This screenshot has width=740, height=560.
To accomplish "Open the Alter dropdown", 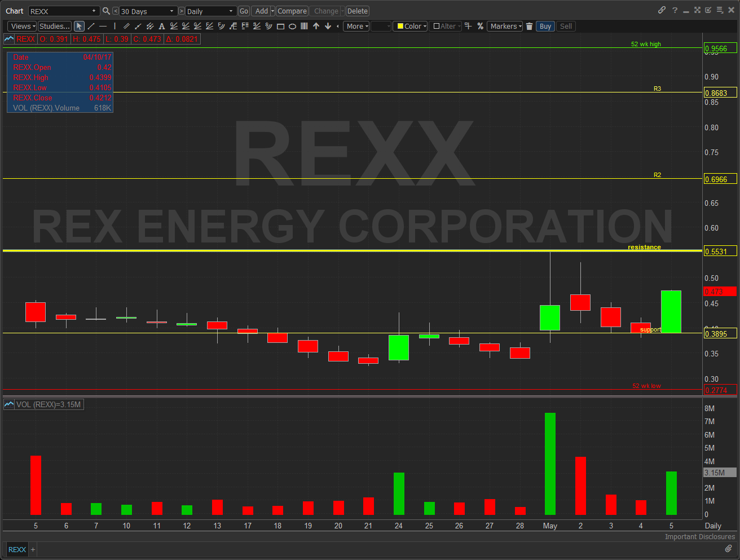I will 446,26.
